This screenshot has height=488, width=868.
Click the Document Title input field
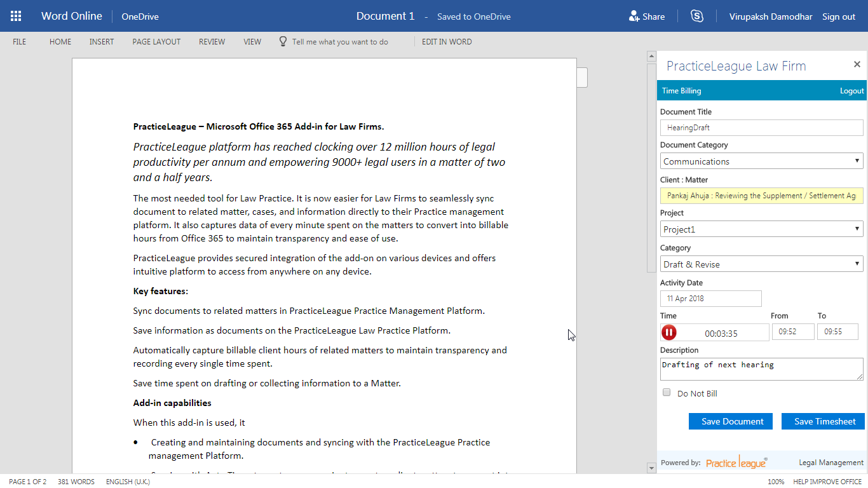pos(761,128)
